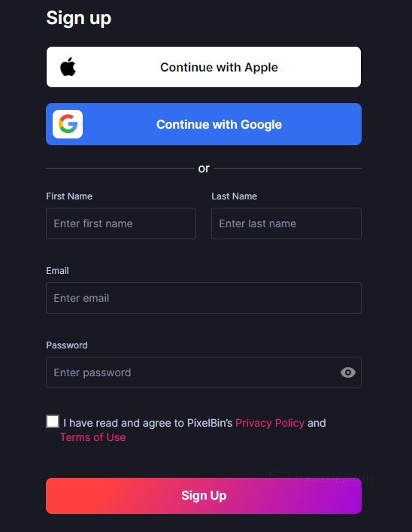Tick the agree to terms checkbox
Image resolution: width=412 pixels, height=532 pixels.
click(53, 421)
